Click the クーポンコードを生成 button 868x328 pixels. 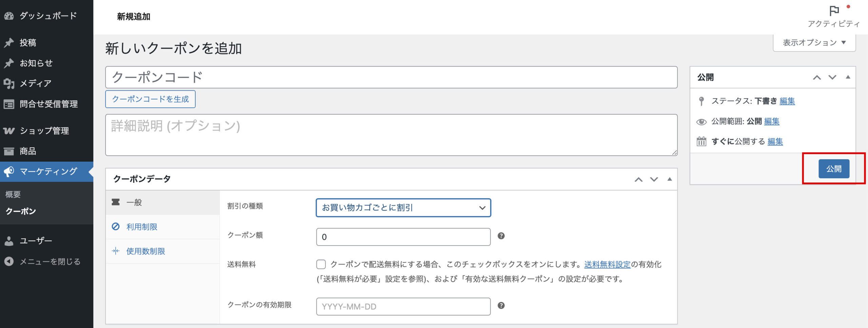pyautogui.click(x=150, y=99)
